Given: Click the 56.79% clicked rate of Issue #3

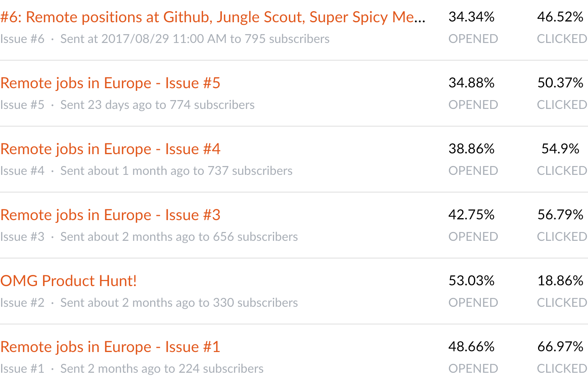Looking at the screenshot, I should click(560, 215).
